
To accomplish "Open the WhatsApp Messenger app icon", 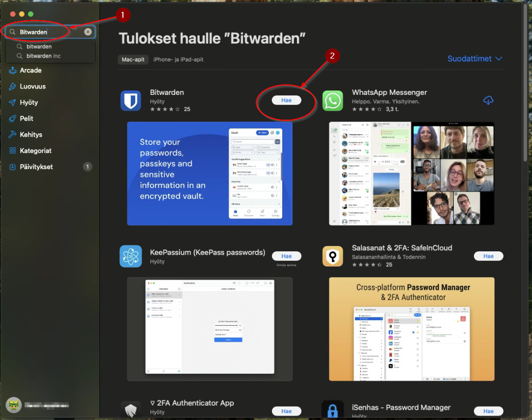I will (332, 101).
